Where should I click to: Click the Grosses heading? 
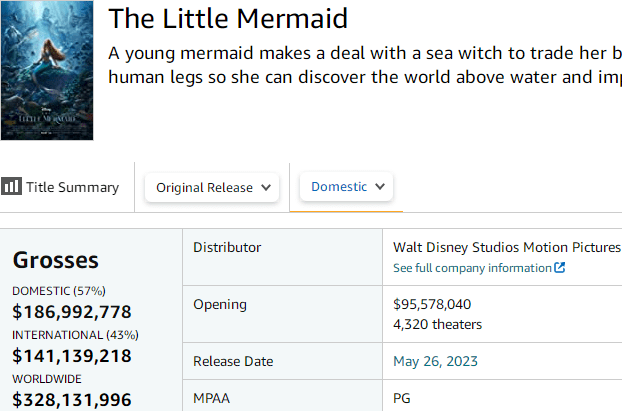click(55, 260)
